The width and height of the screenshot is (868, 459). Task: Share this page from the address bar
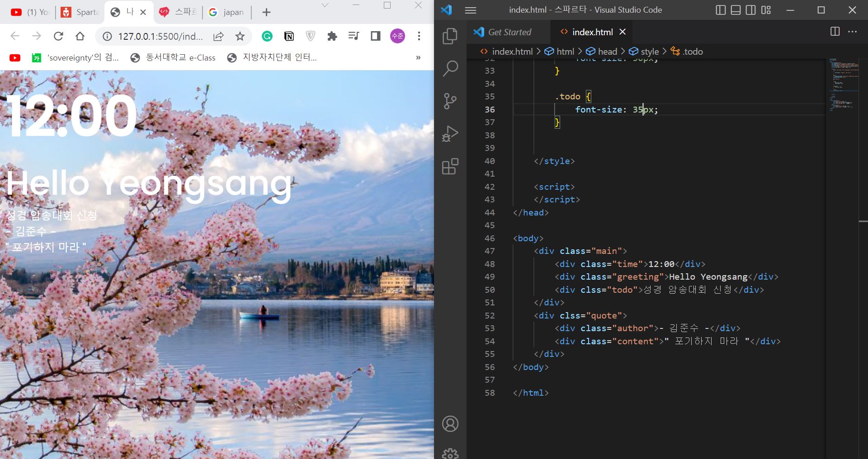coord(218,36)
